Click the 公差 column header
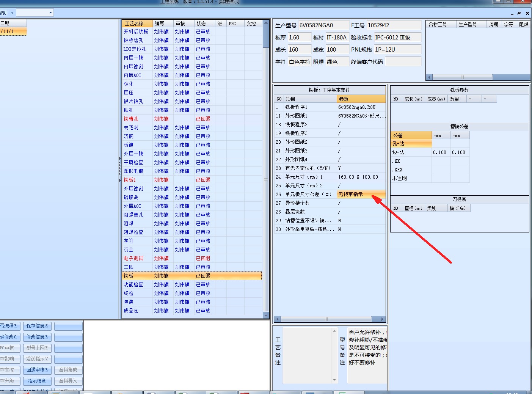The height and width of the screenshot is (394, 532). [411, 135]
